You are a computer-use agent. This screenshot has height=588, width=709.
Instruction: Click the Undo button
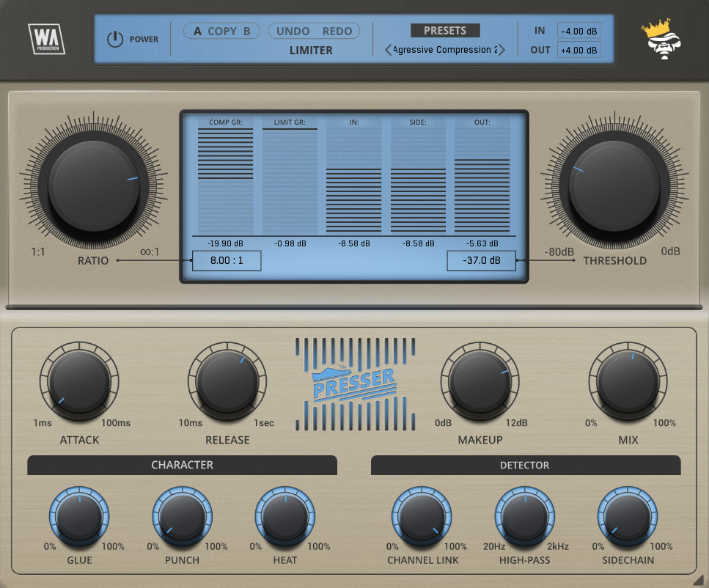click(x=293, y=32)
